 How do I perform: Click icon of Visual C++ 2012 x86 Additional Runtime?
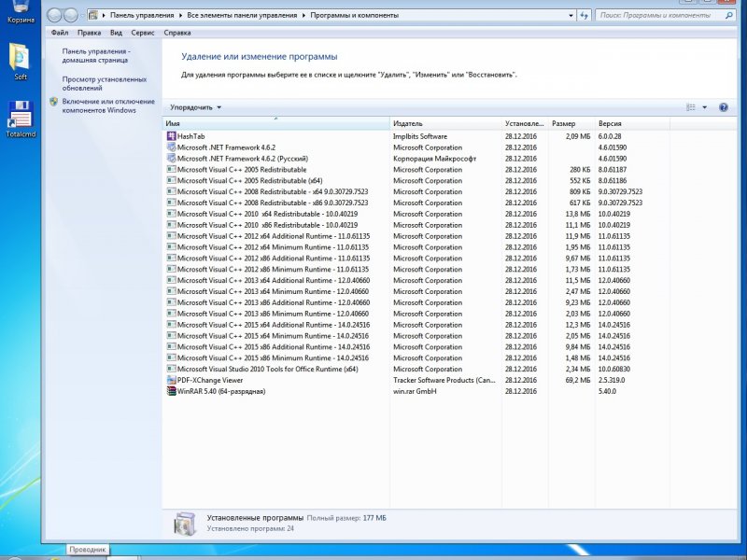(x=172, y=259)
